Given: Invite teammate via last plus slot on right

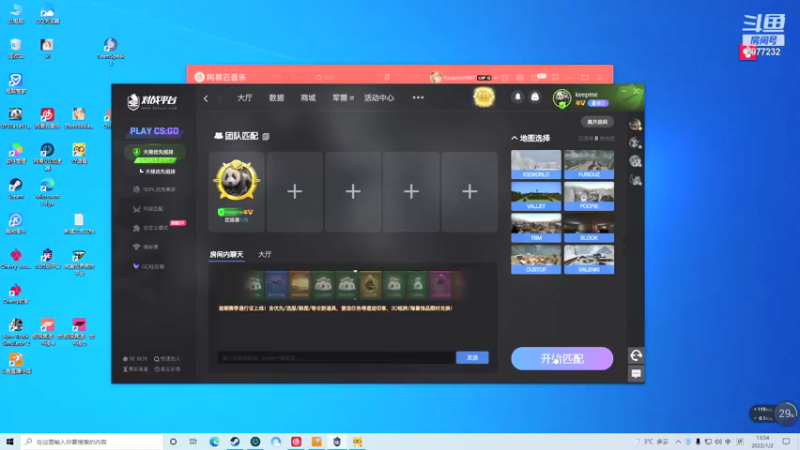Looking at the screenshot, I should click(x=469, y=191).
